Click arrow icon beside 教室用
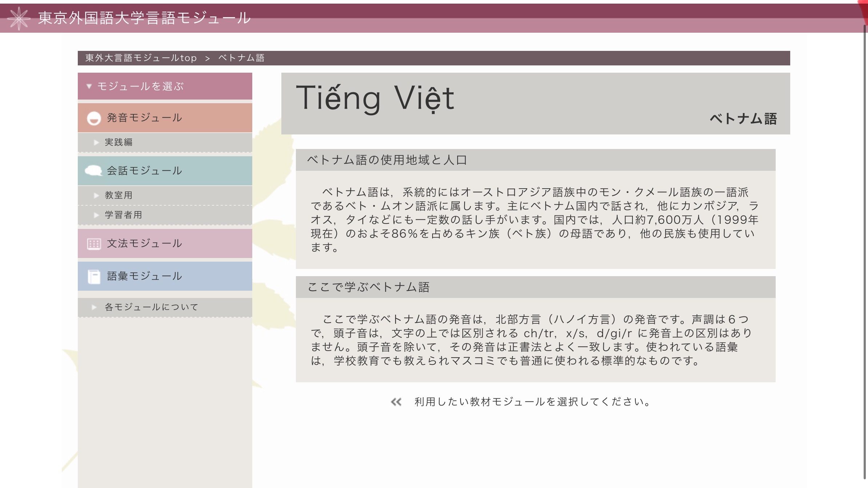 (x=96, y=195)
